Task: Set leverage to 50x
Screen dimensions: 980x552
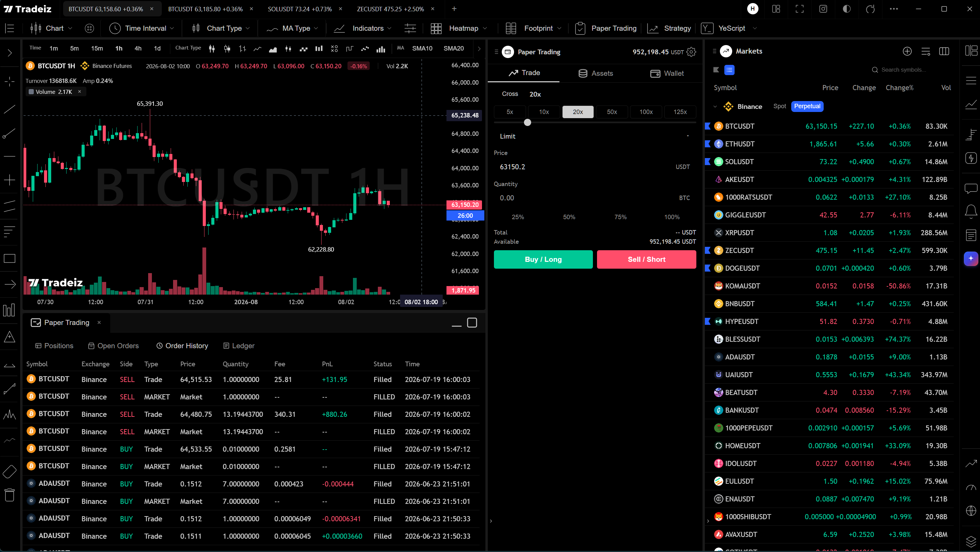Action: click(x=612, y=112)
